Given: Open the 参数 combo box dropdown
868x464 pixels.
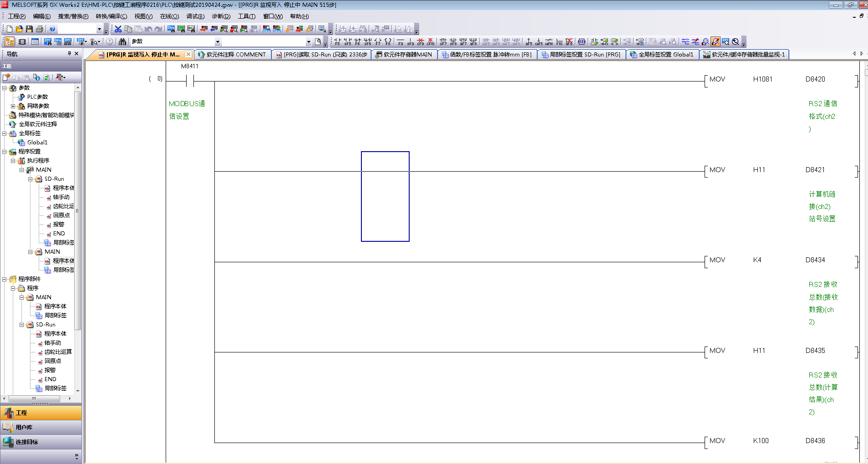Looking at the screenshot, I should 218,42.
